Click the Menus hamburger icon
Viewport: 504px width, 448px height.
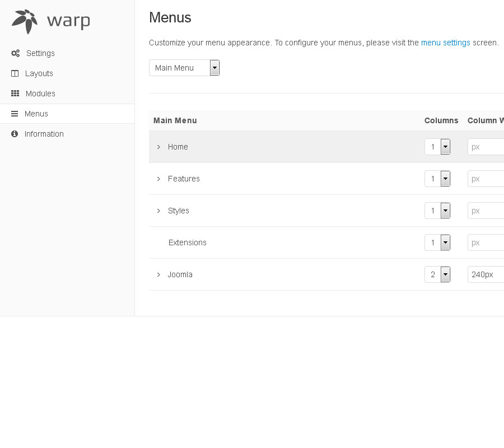pos(15,114)
